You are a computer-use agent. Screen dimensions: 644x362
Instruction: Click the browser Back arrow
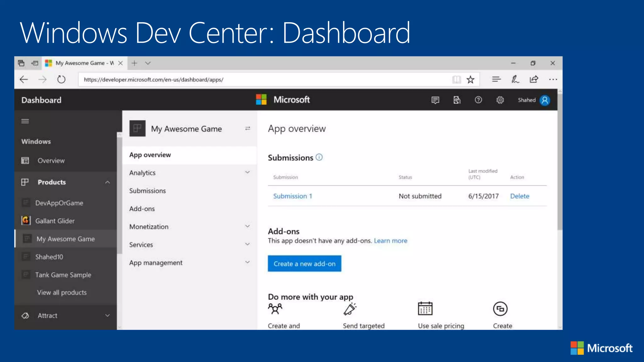pos(24,80)
